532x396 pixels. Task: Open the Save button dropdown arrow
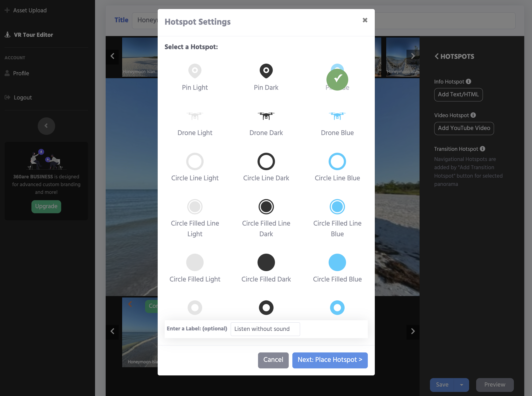pos(461,385)
